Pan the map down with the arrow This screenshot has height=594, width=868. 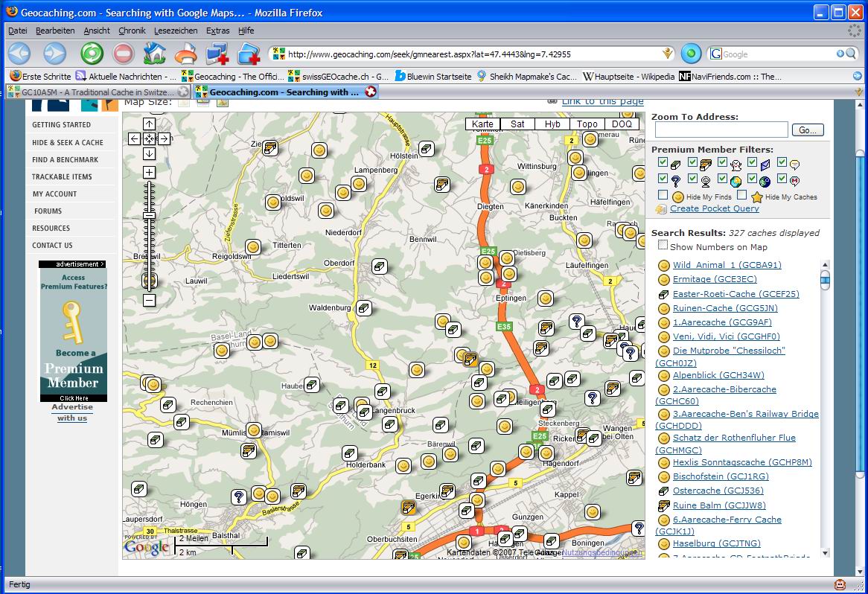point(149,154)
